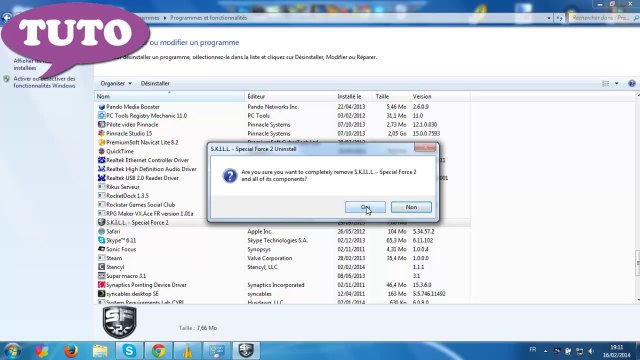Screen dimensions: 640x360
Task: Select the Pando Media Booster icon
Action: click(x=102, y=107)
